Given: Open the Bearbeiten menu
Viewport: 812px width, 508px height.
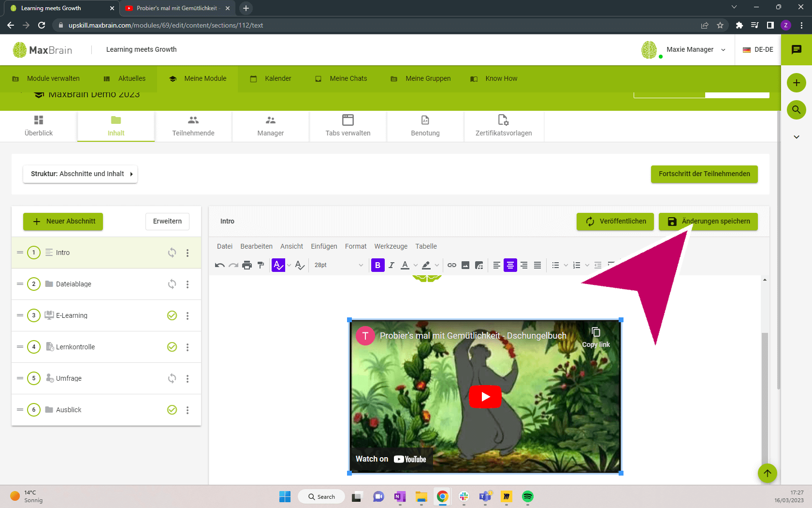Looking at the screenshot, I should coord(257,246).
